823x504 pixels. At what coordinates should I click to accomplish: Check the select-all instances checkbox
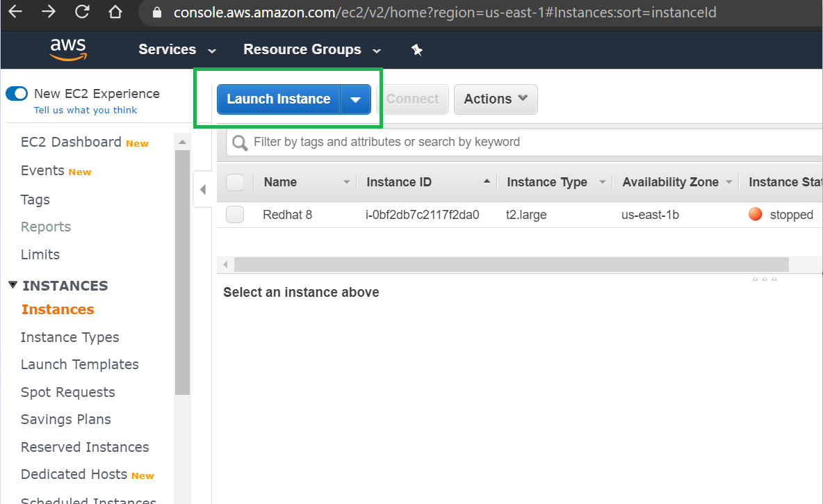235,182
